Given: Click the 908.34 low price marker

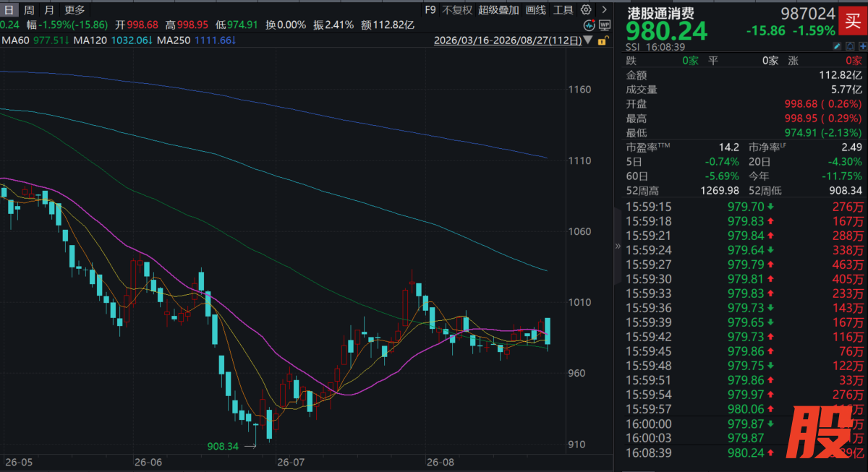Looking at the screenshot, I should (x=223, y=447).
